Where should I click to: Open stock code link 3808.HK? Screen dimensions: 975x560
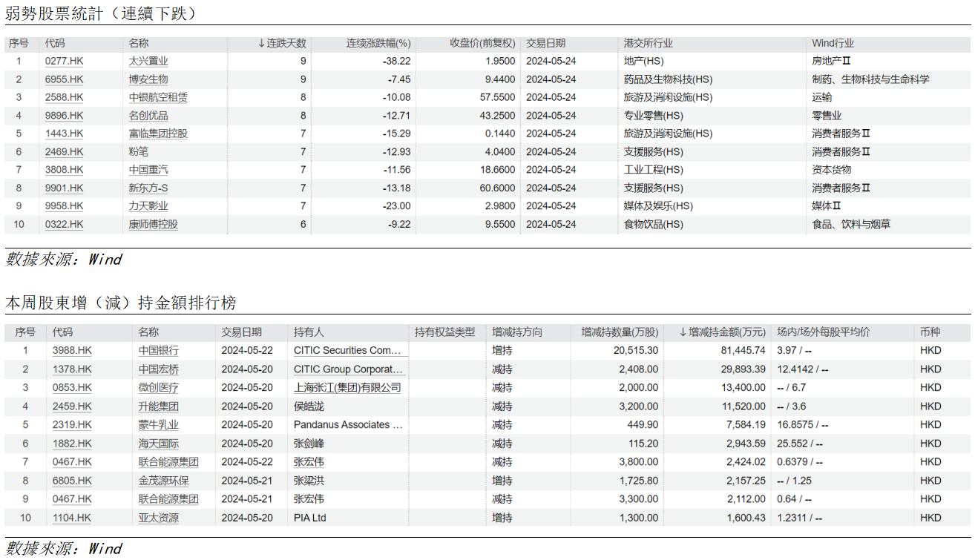tap(64, 170)
